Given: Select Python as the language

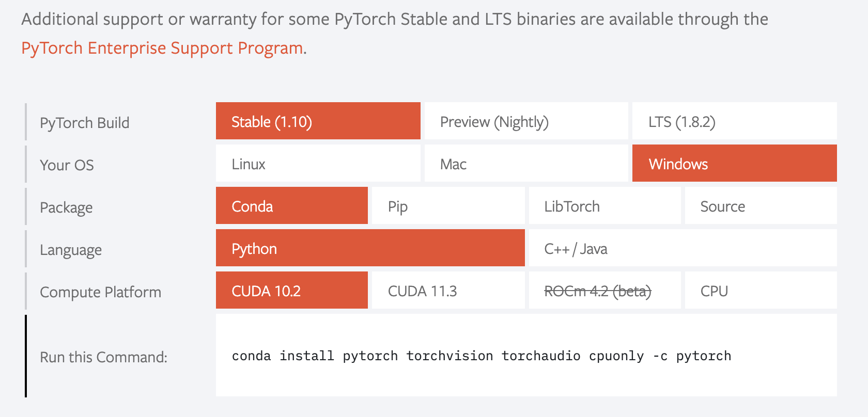Looking at the screenshot, I should pyautogui.click(x=370, y=248).
